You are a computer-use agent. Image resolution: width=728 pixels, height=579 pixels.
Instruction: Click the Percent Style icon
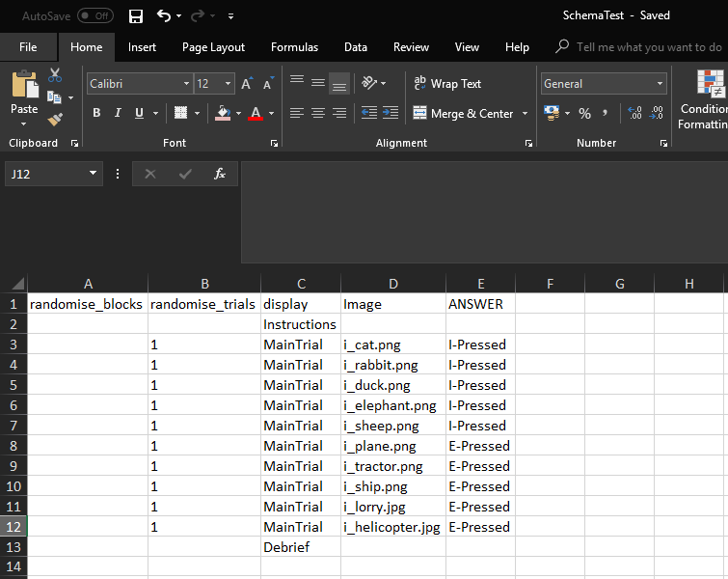(584, 113)
